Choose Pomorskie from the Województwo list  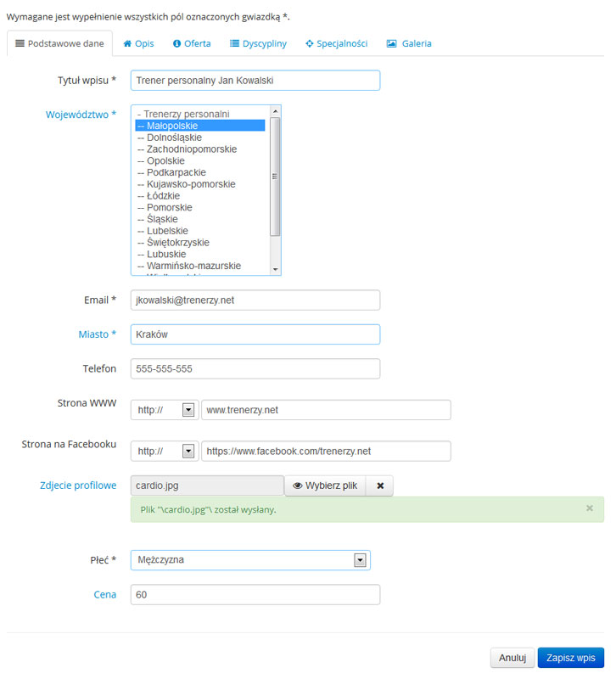point(169,207)
